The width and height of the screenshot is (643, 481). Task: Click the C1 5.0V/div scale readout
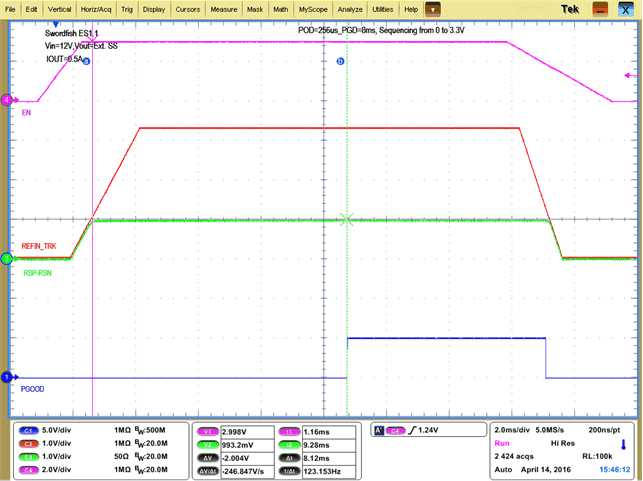point(56,431)
